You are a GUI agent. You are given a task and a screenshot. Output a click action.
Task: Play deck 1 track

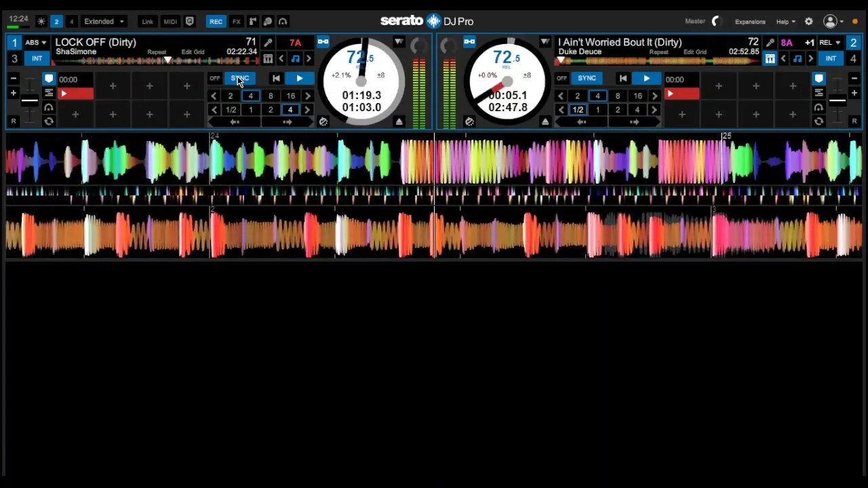(x=299, y=79)
